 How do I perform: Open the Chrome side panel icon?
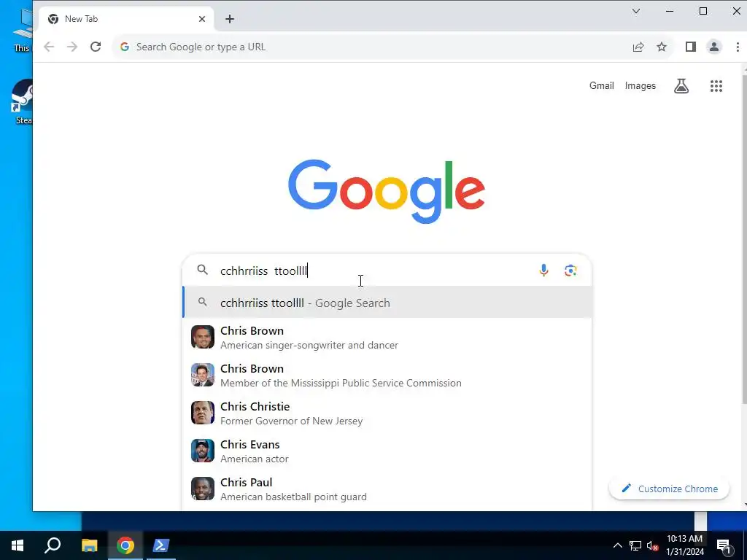pos(690,47)
